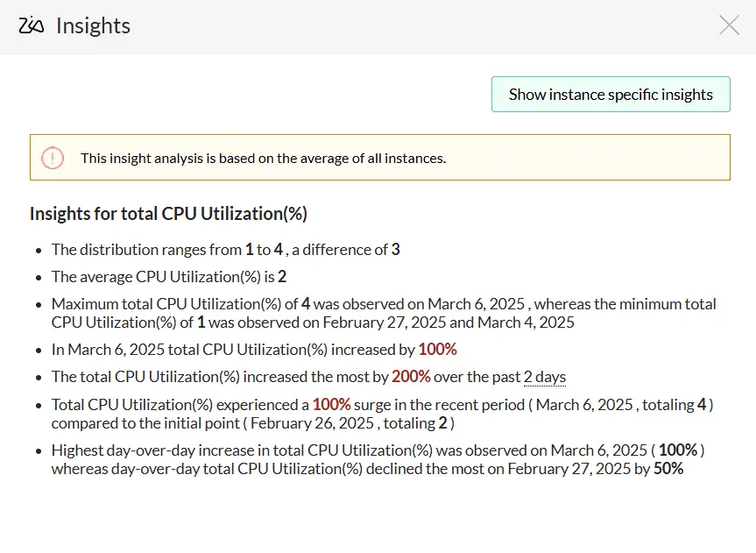Click the bold 50% decline value

pos(668,469)
